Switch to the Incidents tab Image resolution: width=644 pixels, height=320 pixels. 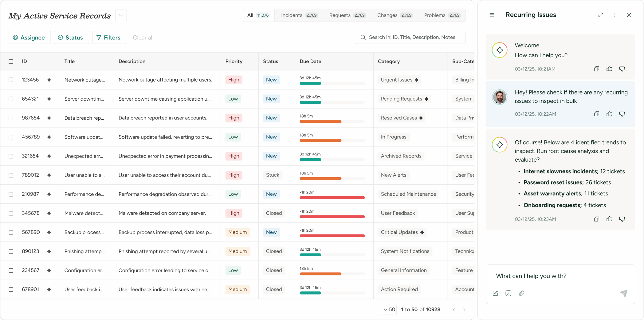(x=299, y=15)
